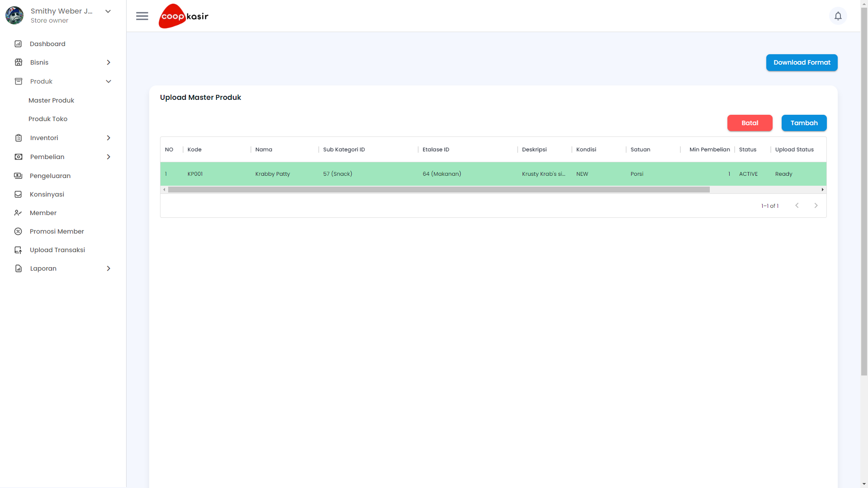Image resolution: width=868 pixels, height=488 pixels.
Task: Go to the next table page
Action: 816,206
